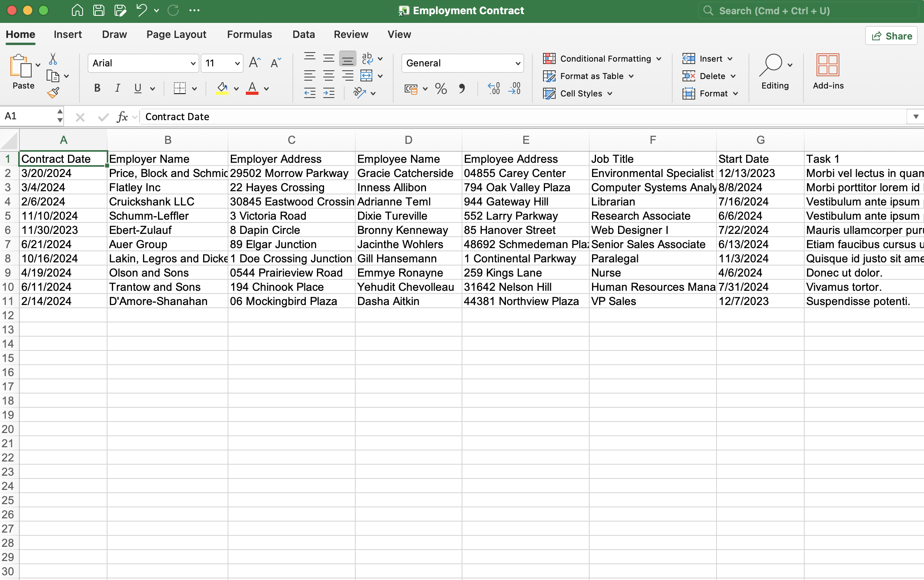The width and height of the screenshot is (924, 580).
Task: Click the Share button
Action: [x=891, y=36]
